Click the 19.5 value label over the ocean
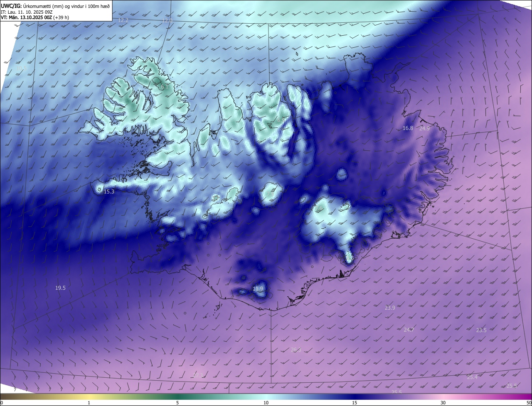 (x=60, y=288)
